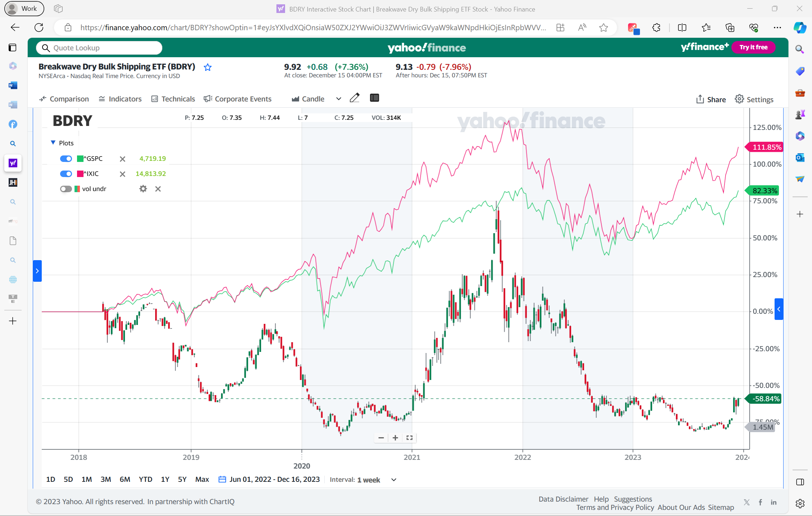
Task: Enable the vol undr indicator
Action: coord(66,189)
